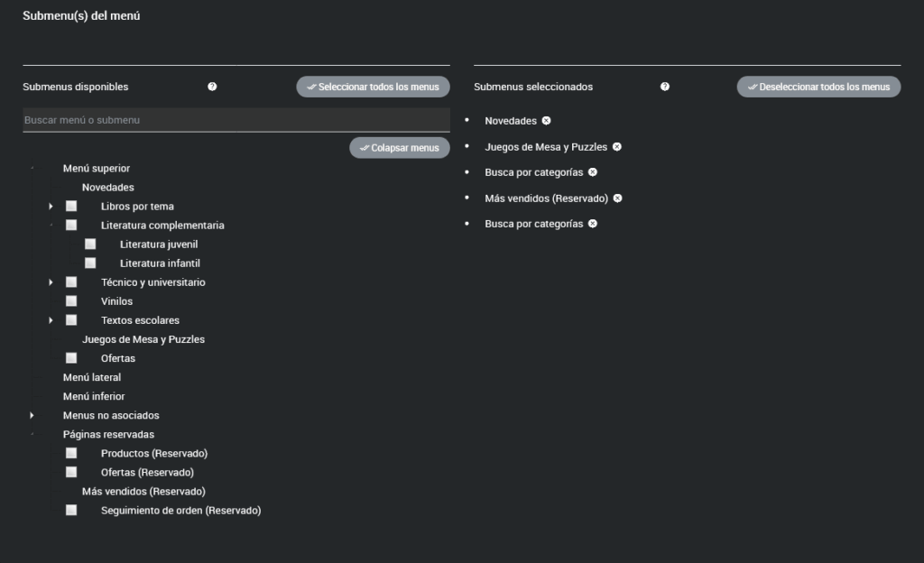Viewport: 924px width, 563px height.
Task: Tick the Vinilos checkbox
Action: 71,301
